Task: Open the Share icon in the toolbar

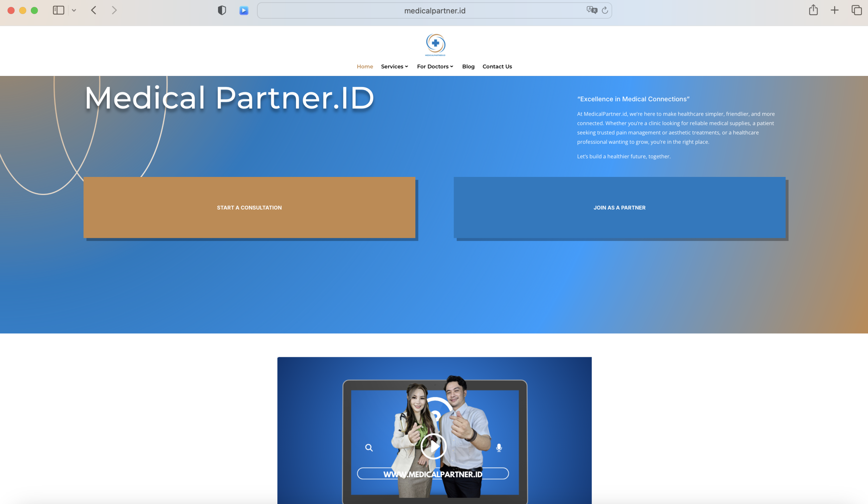Action: point(813,10)
